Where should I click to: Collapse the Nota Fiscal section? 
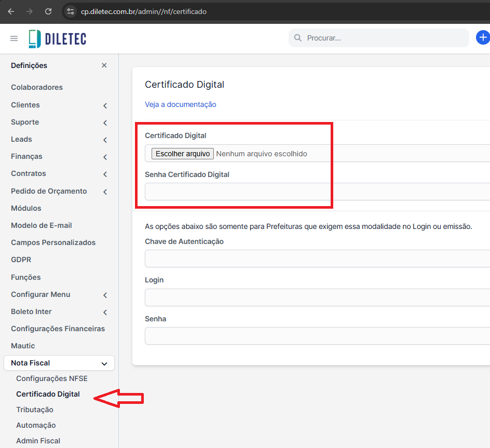pyautogui.click(x=104, y=363)
